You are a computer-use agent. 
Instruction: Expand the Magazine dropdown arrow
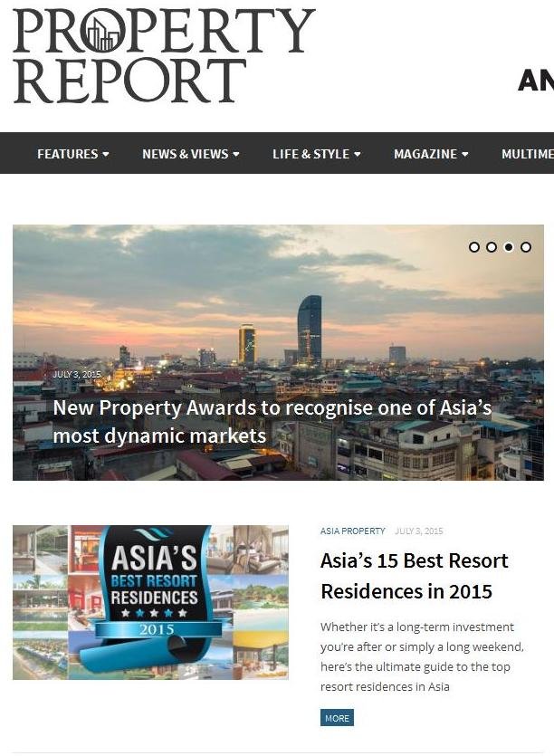(x=464, y=154)
